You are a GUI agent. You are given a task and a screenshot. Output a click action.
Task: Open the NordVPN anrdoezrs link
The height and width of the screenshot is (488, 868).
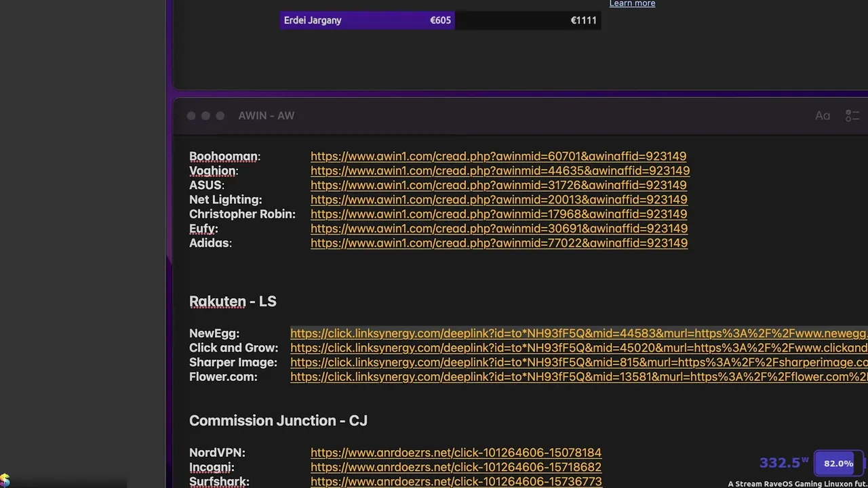tap(456, 453)
